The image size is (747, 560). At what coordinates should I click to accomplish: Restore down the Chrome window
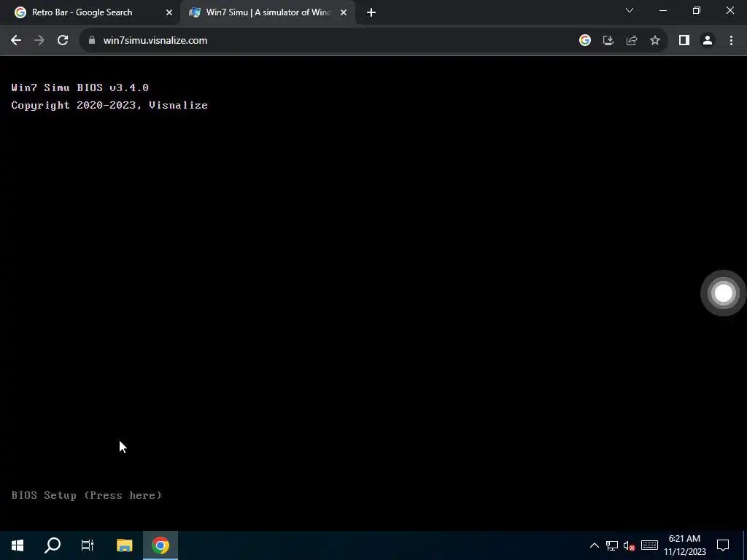(x=697, y=10)
